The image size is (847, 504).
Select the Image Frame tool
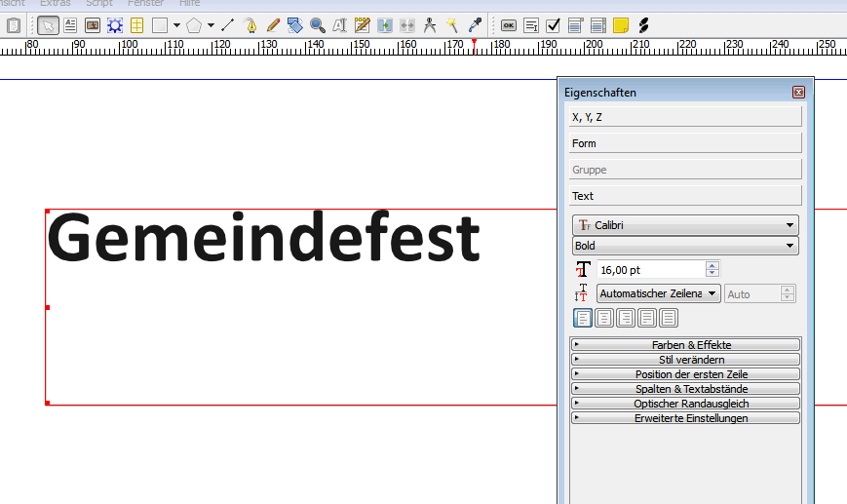pyautogui.click(x=93, y=25)
